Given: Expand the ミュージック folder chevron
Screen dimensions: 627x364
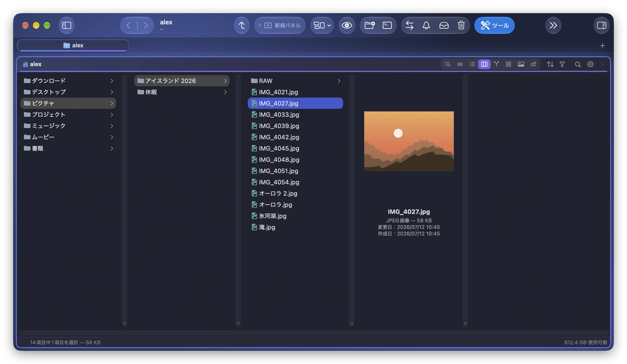Looking at the screenshot, I should [112, 126].
